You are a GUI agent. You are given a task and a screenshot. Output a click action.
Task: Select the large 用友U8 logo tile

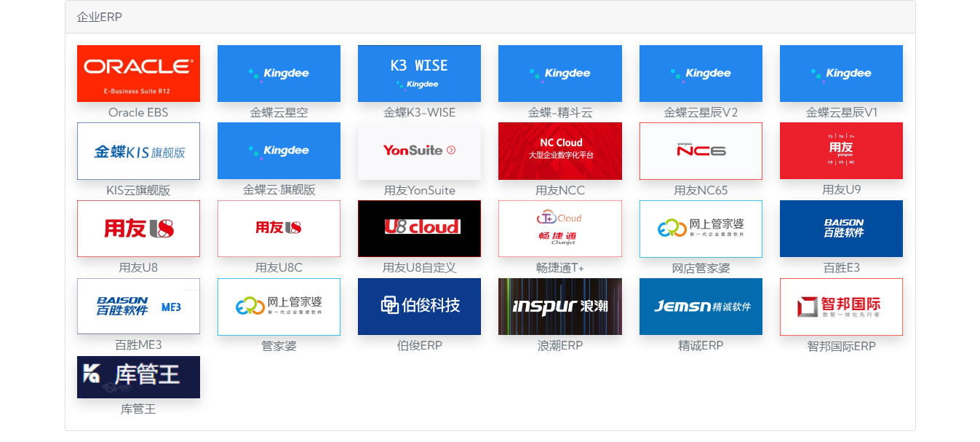138,229
